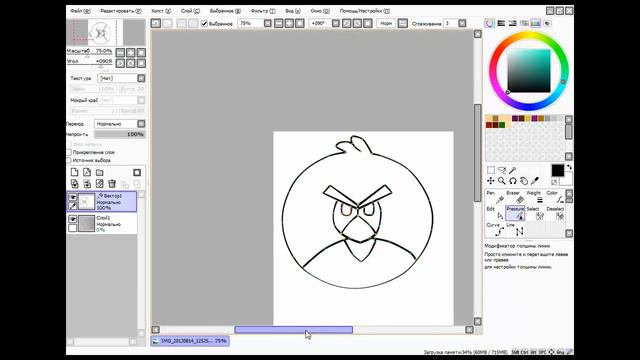Image resolution: width=640 pixels, height=360 pixels.
Task: Zoom out with toolbar minus button
Action: point(278,24)
